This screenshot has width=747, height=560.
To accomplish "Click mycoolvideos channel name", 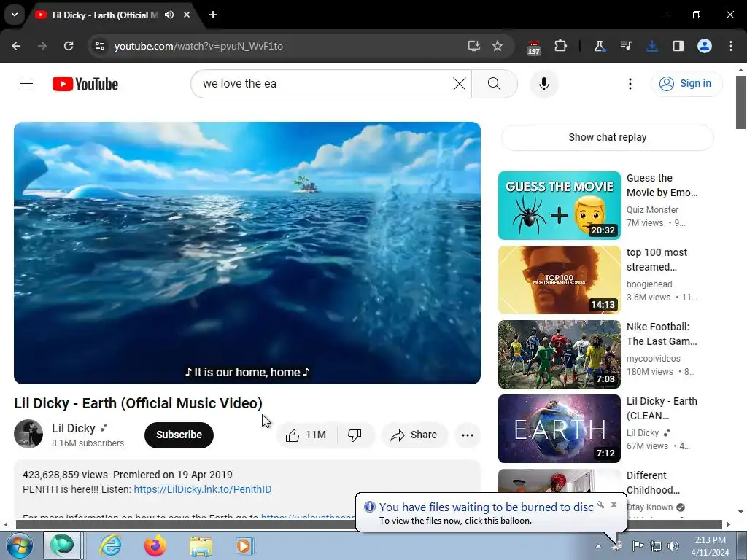I will (x=653, y=358).
